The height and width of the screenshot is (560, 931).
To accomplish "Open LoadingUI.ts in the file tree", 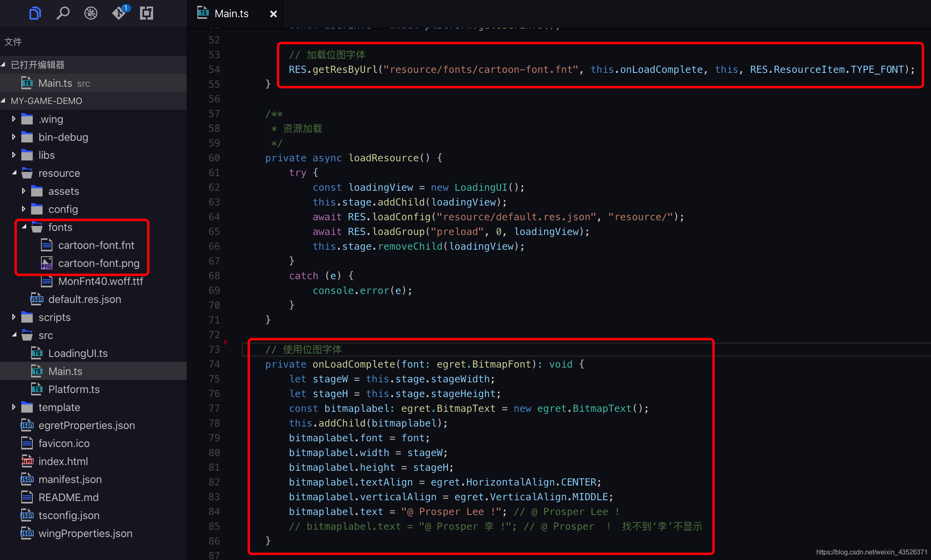I will pyautogui.click(x=78, y=353).
